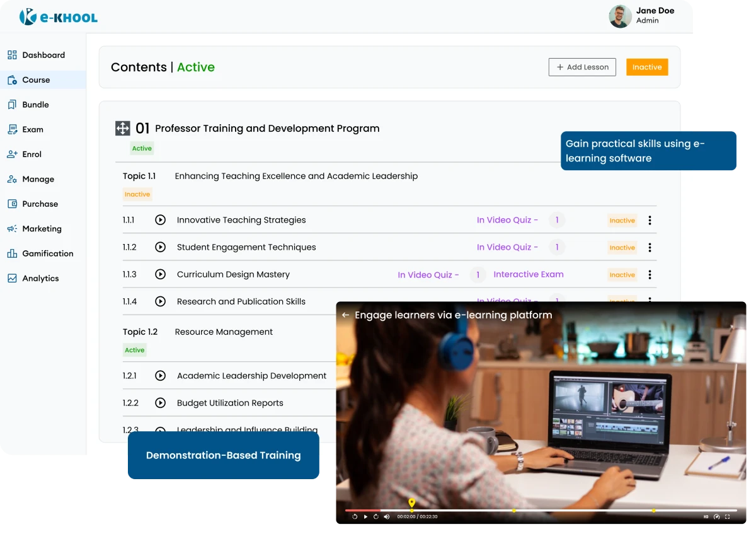Open the options menu for Curriculum Design Mastery
This screenshot has width=756, height=534.
(x=650, y=274)
